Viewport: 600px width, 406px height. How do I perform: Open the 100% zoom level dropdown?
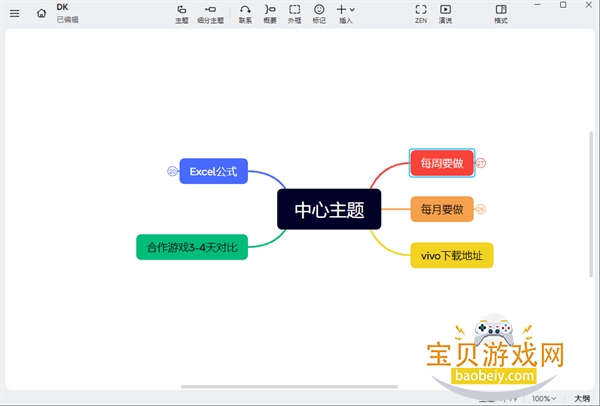[544, 399]
